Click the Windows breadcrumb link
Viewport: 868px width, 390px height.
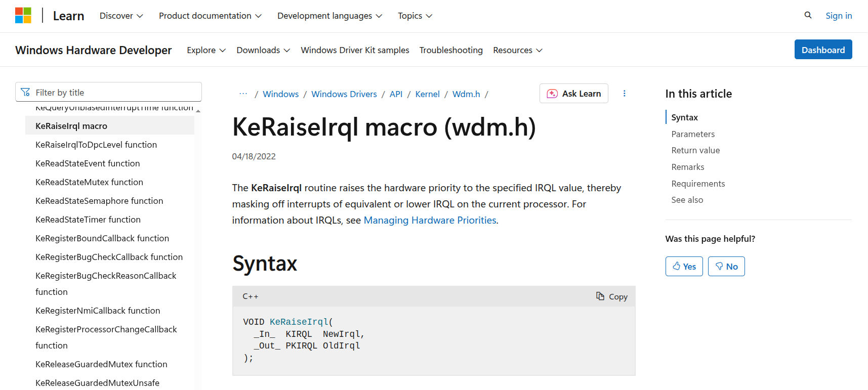[x=281, y=94]
